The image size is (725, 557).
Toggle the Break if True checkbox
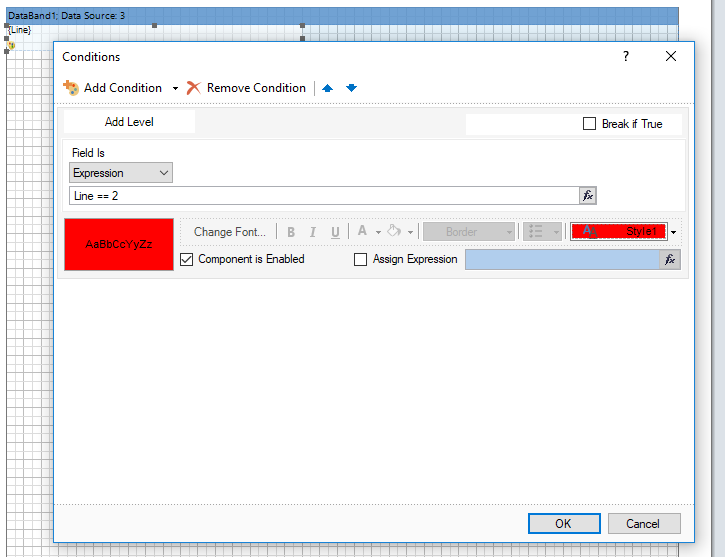point(589,124)
